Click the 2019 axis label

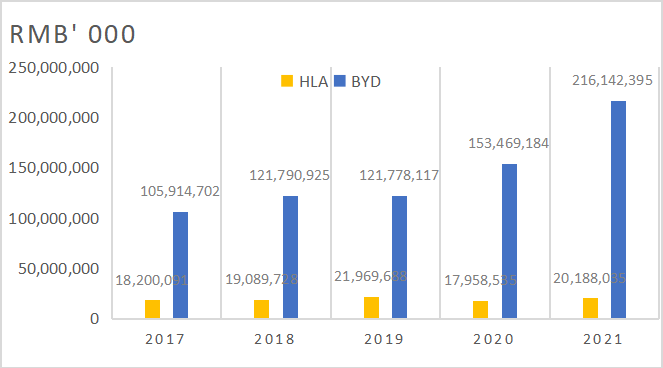pyautogui.click(x=384, y=339)
